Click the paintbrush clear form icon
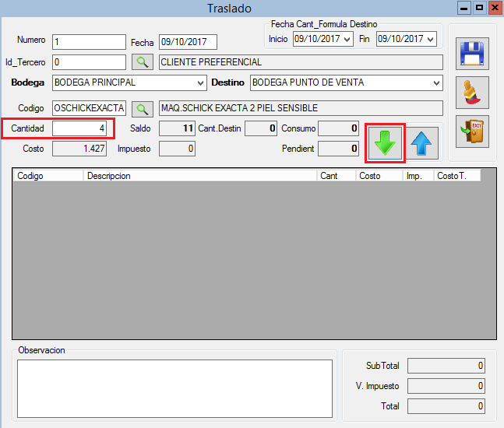 point(473,93)
